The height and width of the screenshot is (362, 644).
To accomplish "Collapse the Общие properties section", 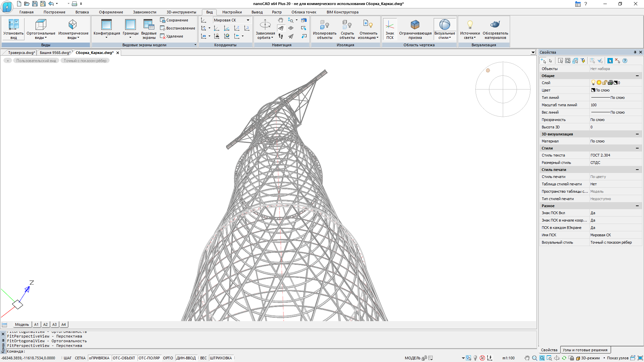I will coord(637,76).
